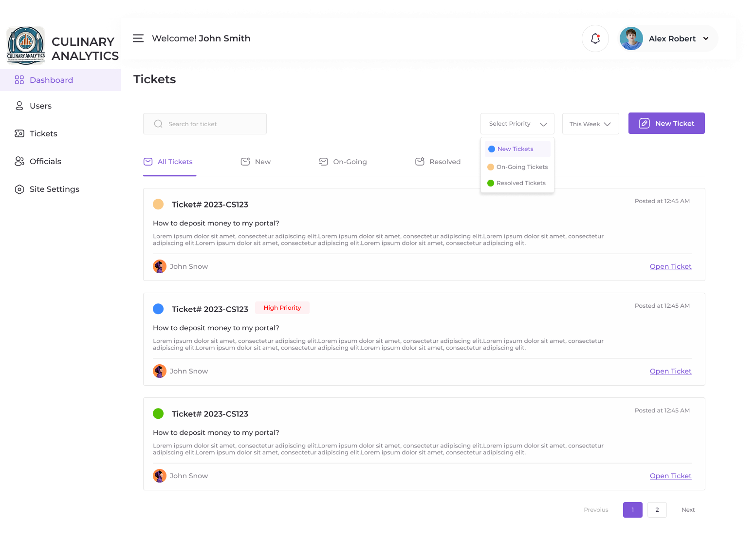
Task: Click the Search for ticket field
Action: (x=205, y=124)
